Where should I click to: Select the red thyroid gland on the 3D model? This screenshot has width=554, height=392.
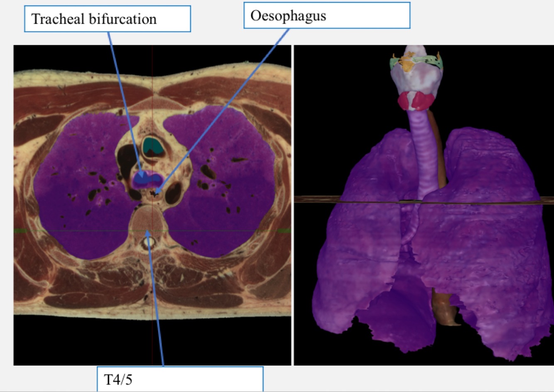[417, 101]
